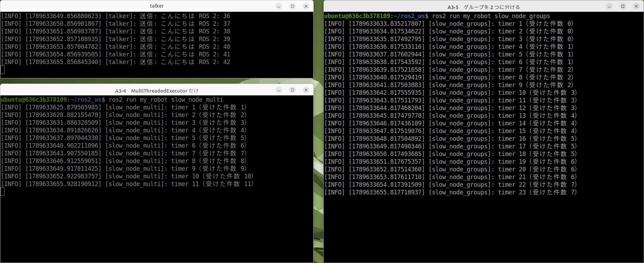Minimize the A3-5 groups terminal window
The width and height of the screenshot is (644, 263).
coord(609,6)
